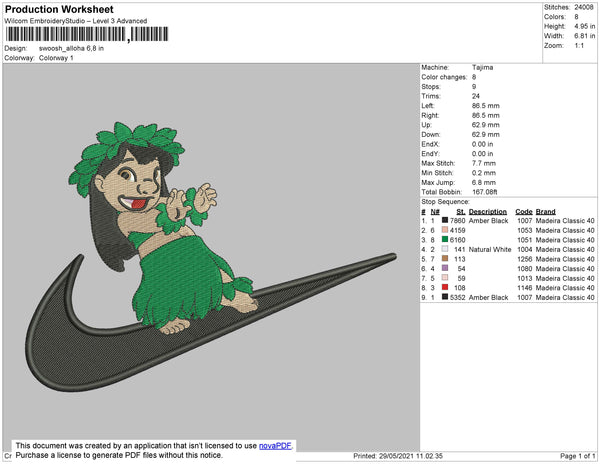Select the light pink swatch for code 1013
Viewport: 600px width, 464px height.
pyautogui.click(x=445, y=278)
